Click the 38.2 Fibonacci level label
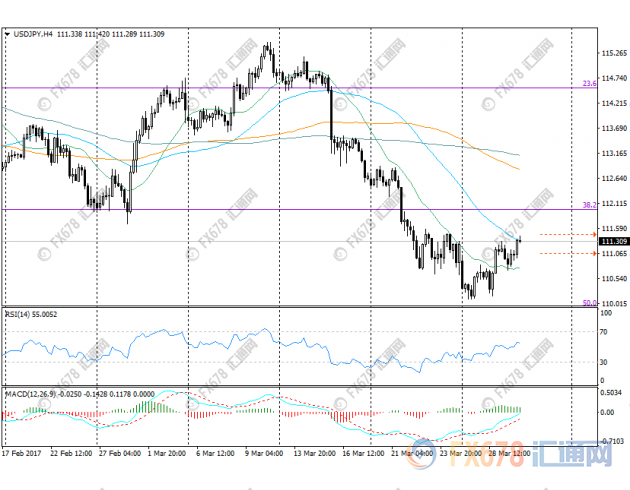The height and width of the screenshot is (490, 630). (x=589, y=204)
